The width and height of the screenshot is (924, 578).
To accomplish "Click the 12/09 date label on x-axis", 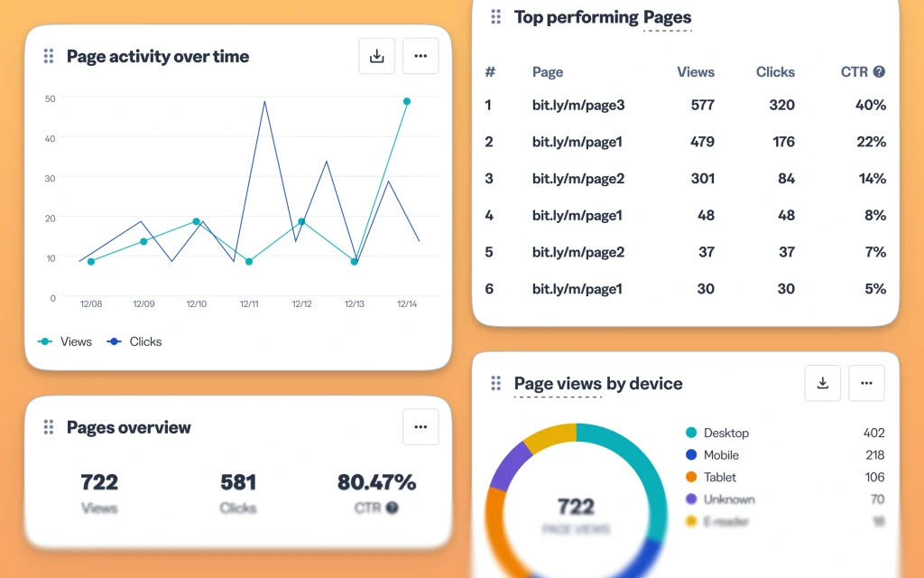I will (x=143, y=303).
